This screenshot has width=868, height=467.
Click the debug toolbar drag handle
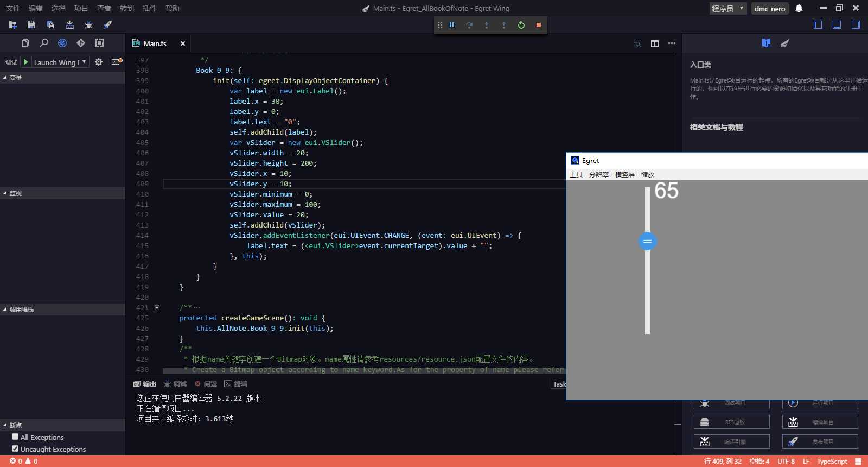tap(440, 25)
